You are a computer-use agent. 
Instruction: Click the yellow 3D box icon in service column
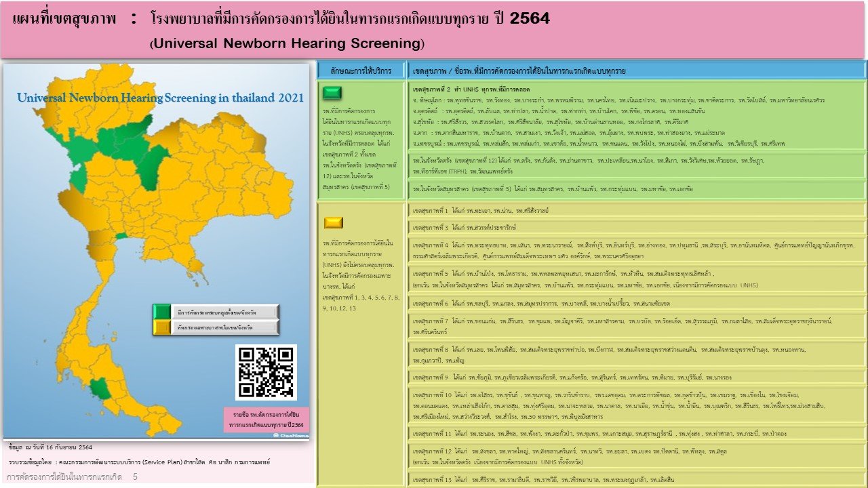pos(333,222)
